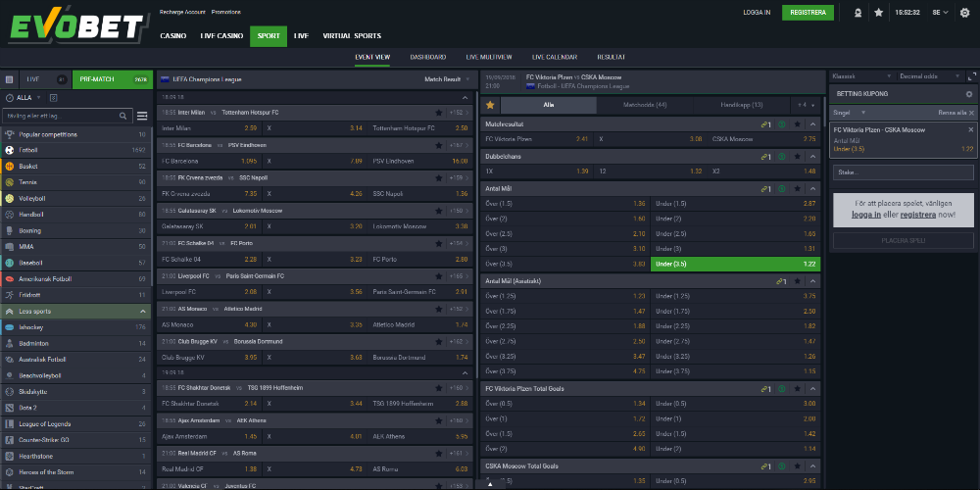Open live support chat agent icon

click(x=858, y=13)
